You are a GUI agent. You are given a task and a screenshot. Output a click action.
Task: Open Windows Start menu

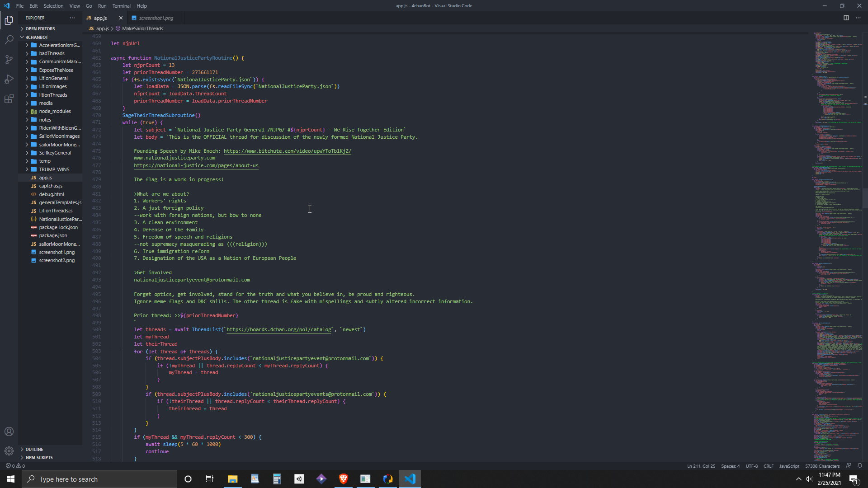tap(11, 479)
